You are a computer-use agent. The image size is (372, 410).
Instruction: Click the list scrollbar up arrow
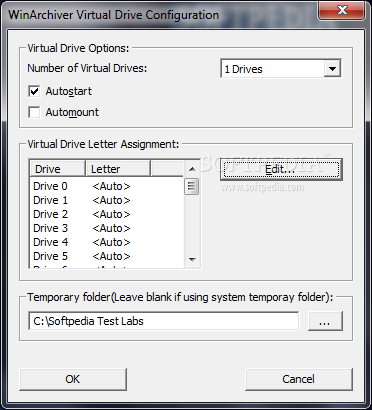[192, 169]
